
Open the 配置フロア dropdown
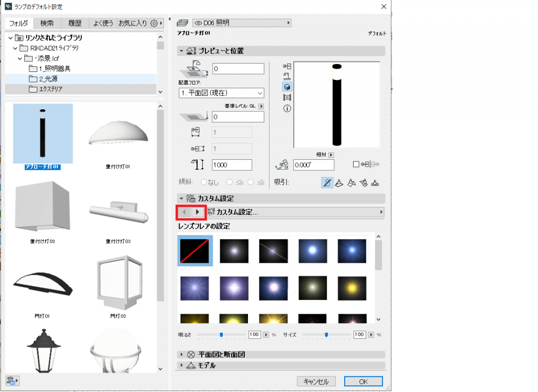(221, 93)
